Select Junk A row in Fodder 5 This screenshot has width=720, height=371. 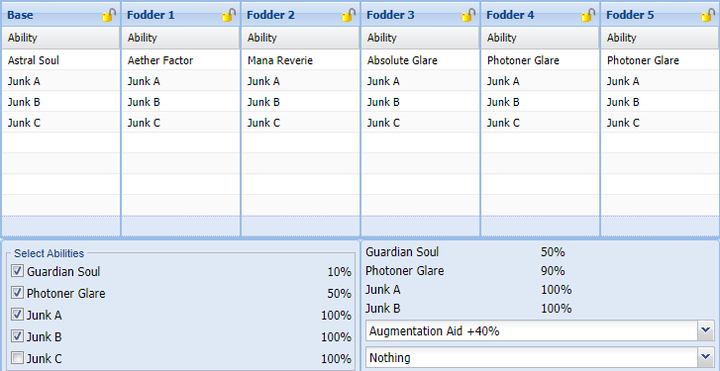660,81
